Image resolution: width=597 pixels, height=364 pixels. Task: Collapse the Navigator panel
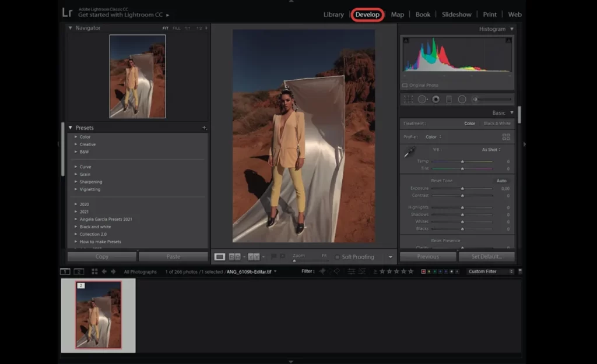(x=70, y=28)
